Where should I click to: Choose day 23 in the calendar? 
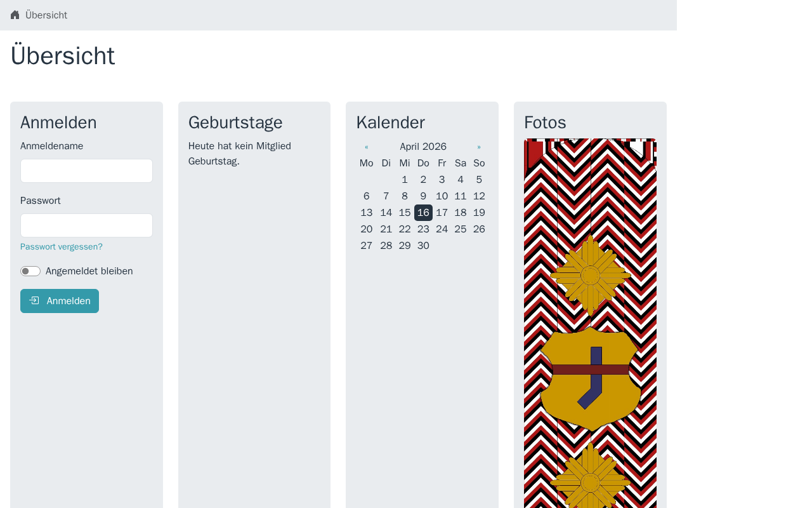click(423, 229)
